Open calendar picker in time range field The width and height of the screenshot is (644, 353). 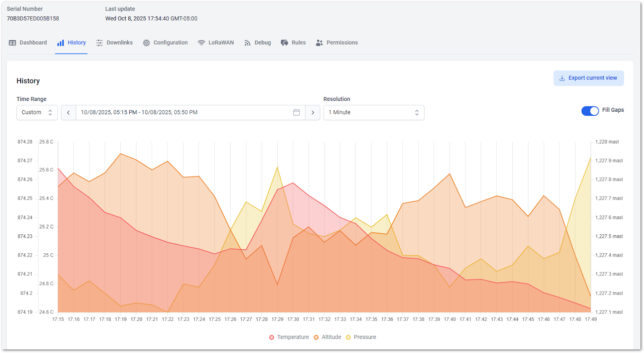point(297,113)
